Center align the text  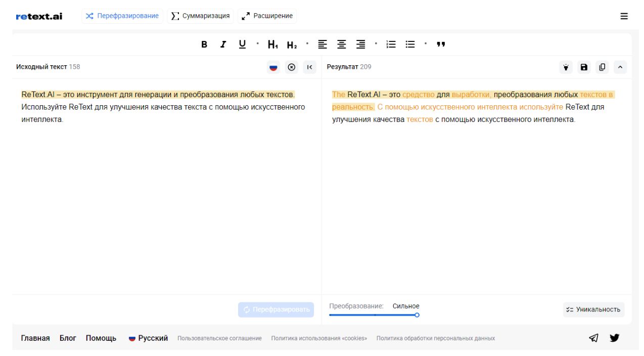coord(342,45)
